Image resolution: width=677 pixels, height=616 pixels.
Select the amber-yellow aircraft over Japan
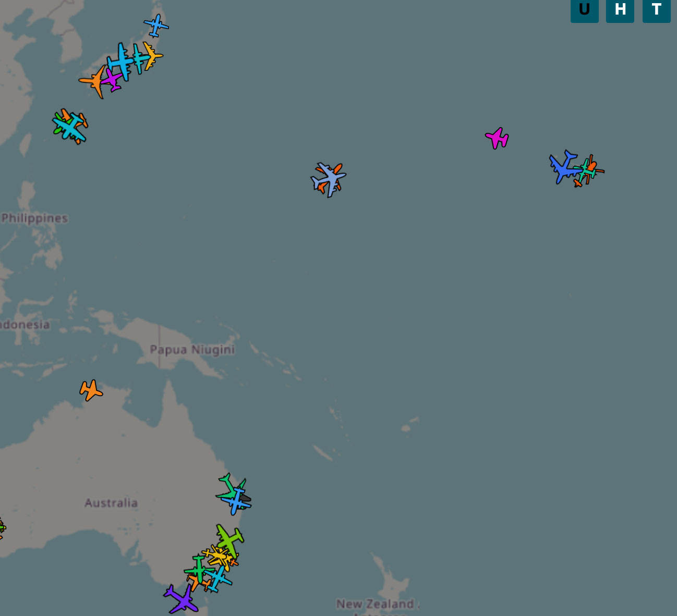point(152,56)
